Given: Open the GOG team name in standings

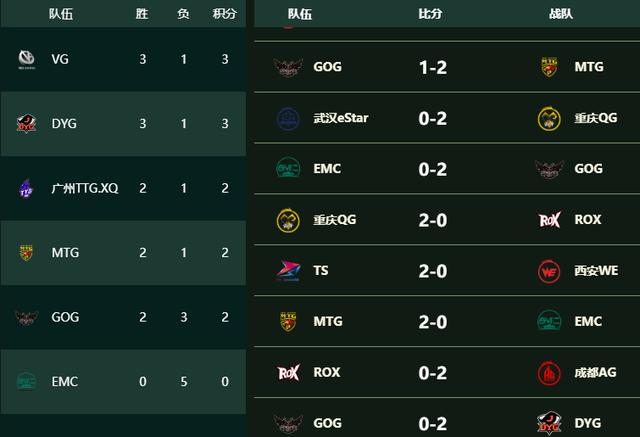Looking at the screenshot, I should click(x=65, y=317).
